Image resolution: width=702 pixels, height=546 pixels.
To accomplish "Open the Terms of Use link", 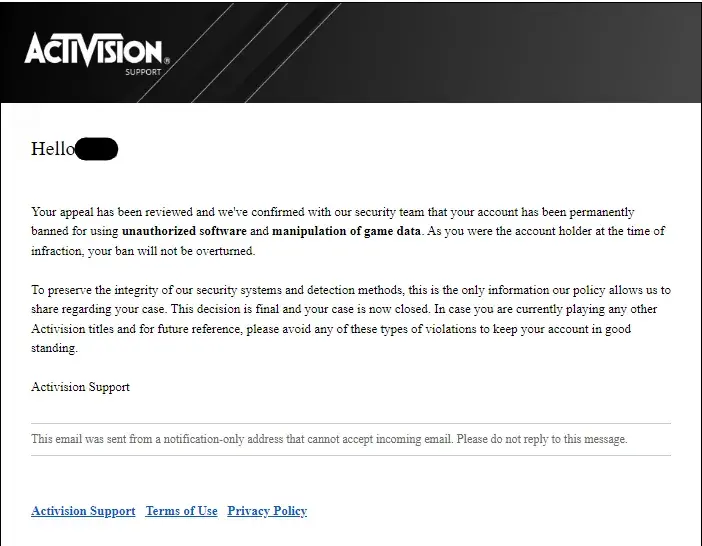I will 181,511.
